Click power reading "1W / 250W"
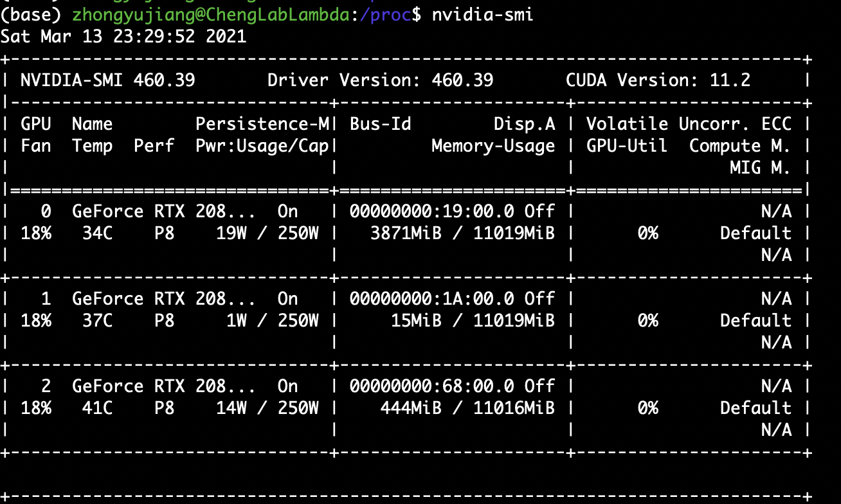Screen dimensions: 841x504 pos(273,321)
